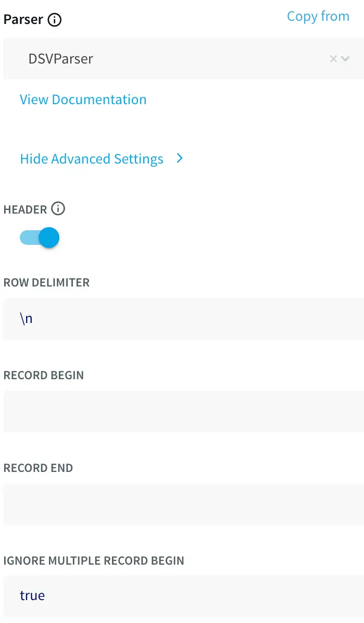
Task: Click the RECORD BEGIN label
Action: (x=43, y=376)
